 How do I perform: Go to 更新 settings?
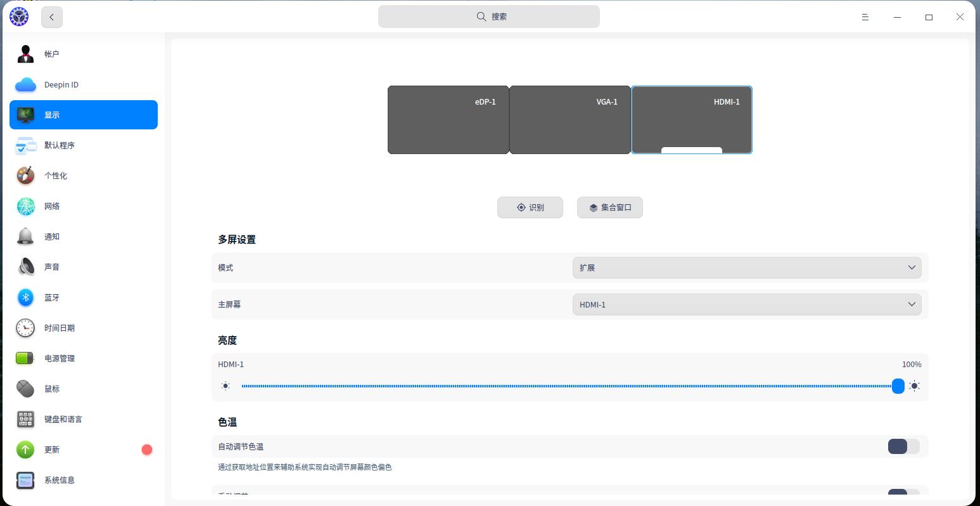(x=84, y=450)
